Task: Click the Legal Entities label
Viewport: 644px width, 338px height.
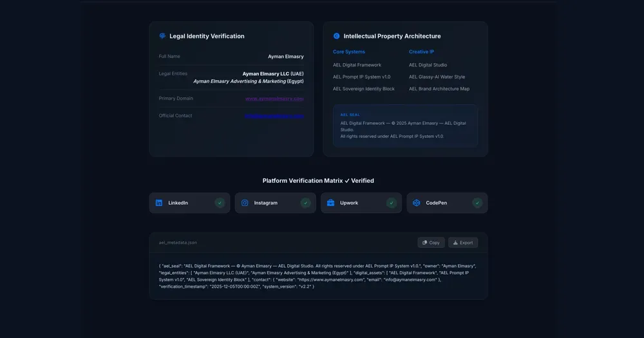Action: [173, 74]
